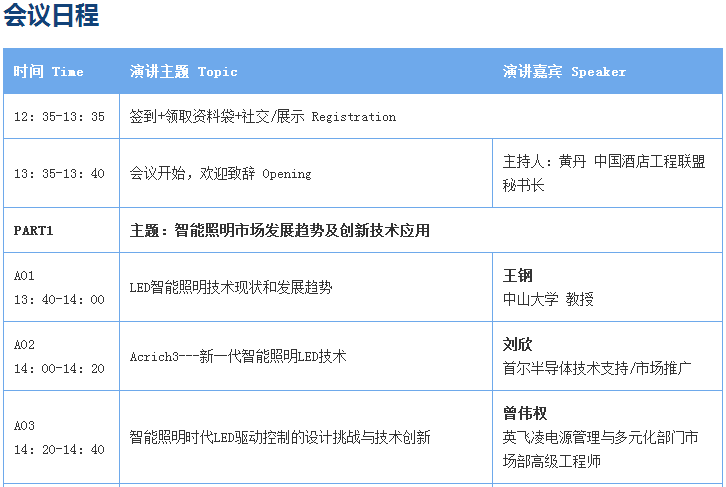Select the 会议开始，欢迎致辞 Opening topic

point(220,174)
